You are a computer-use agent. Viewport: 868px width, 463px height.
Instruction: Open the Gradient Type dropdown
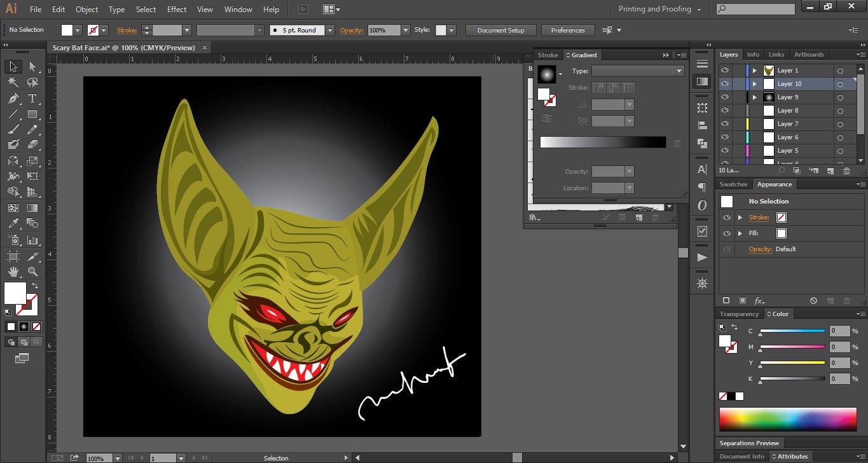point(679,71)
